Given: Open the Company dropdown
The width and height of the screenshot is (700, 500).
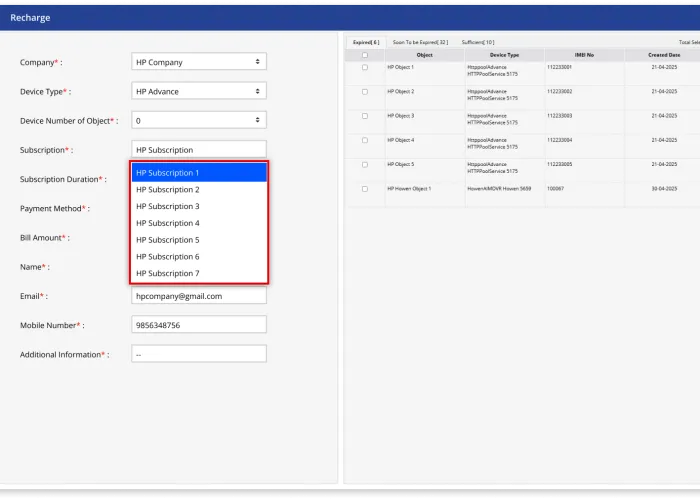Looking at the screenshot, I should tap(199, 62).
